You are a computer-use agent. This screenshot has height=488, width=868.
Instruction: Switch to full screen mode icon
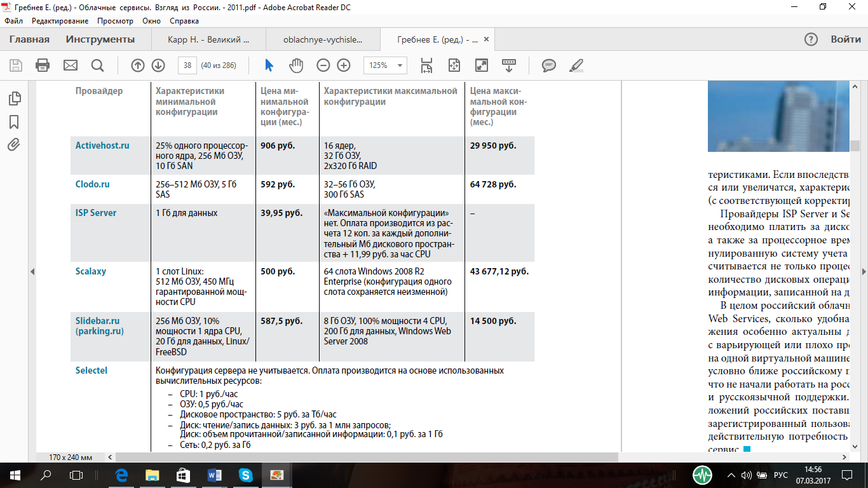482,65
